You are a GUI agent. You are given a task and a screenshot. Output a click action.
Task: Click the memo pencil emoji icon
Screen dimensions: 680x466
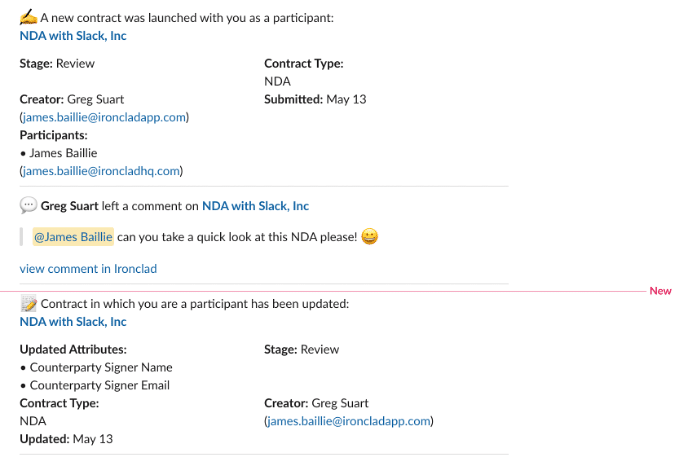pyautogui.click(x=29, y=303)
